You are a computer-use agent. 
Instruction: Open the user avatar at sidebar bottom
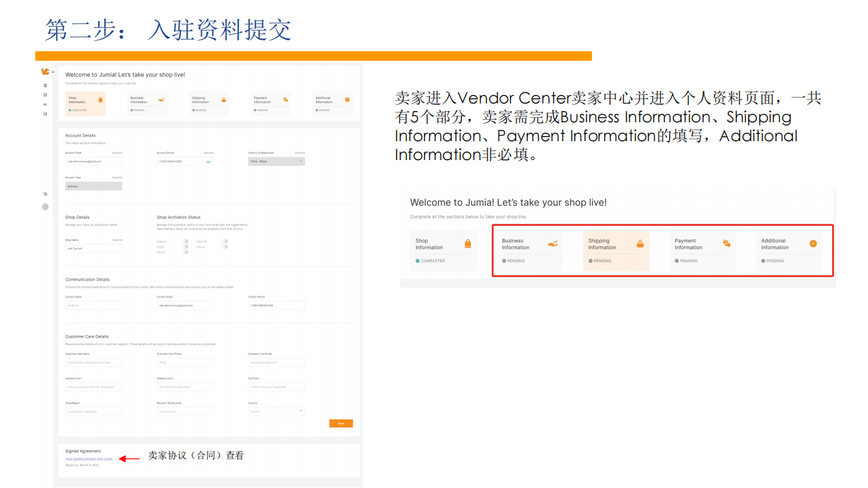44,207
